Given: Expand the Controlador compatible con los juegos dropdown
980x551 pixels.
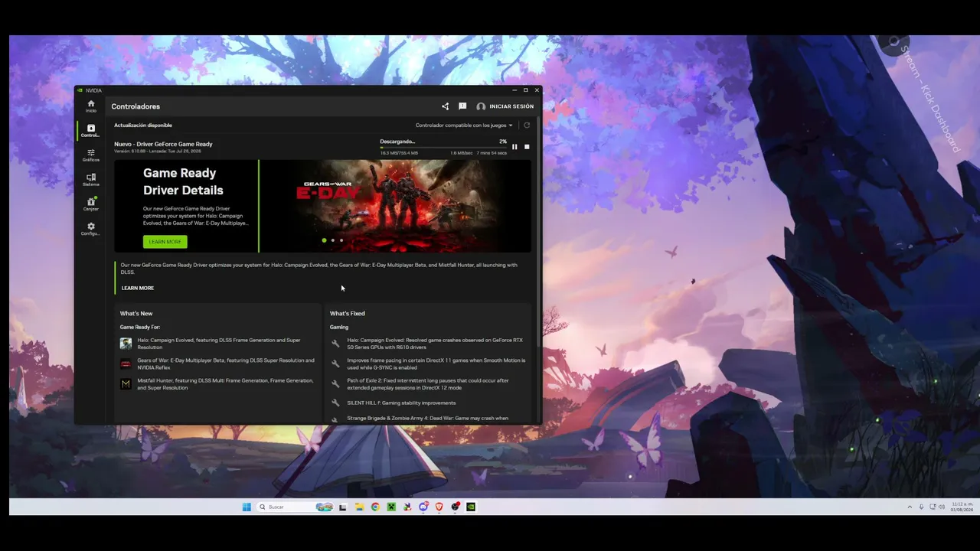Looking at the screenshot, I should (464, 126).
